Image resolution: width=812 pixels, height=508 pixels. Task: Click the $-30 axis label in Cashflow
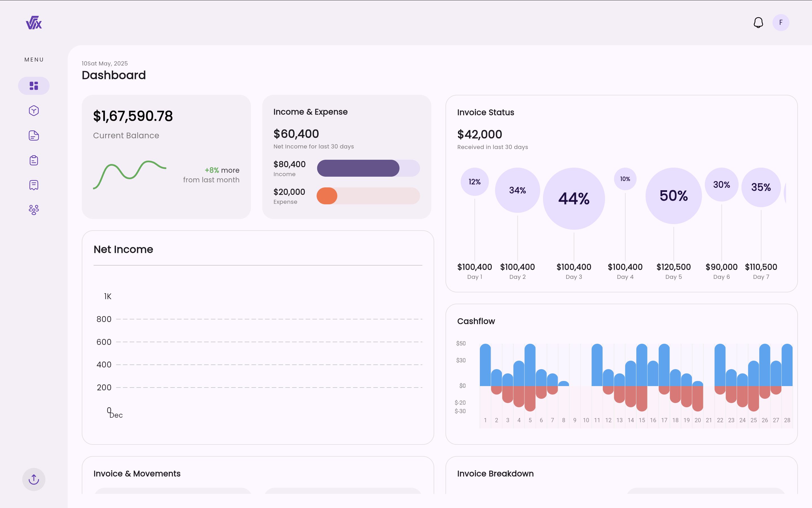point(460,411)
